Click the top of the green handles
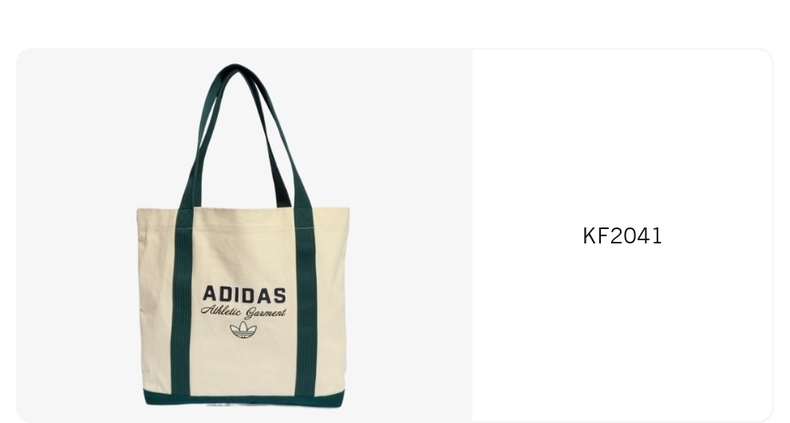The height and width of the screenshot is (423, 790). [234, 70]
